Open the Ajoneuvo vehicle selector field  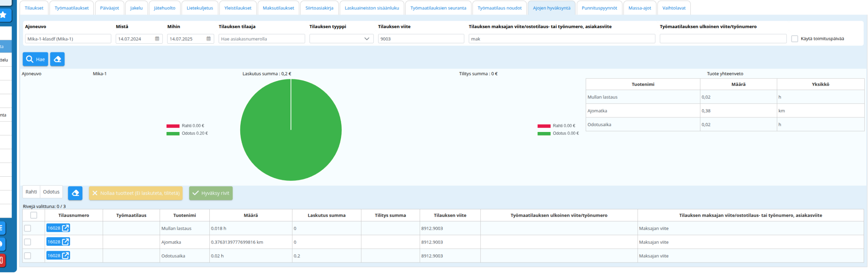point(68,39)
